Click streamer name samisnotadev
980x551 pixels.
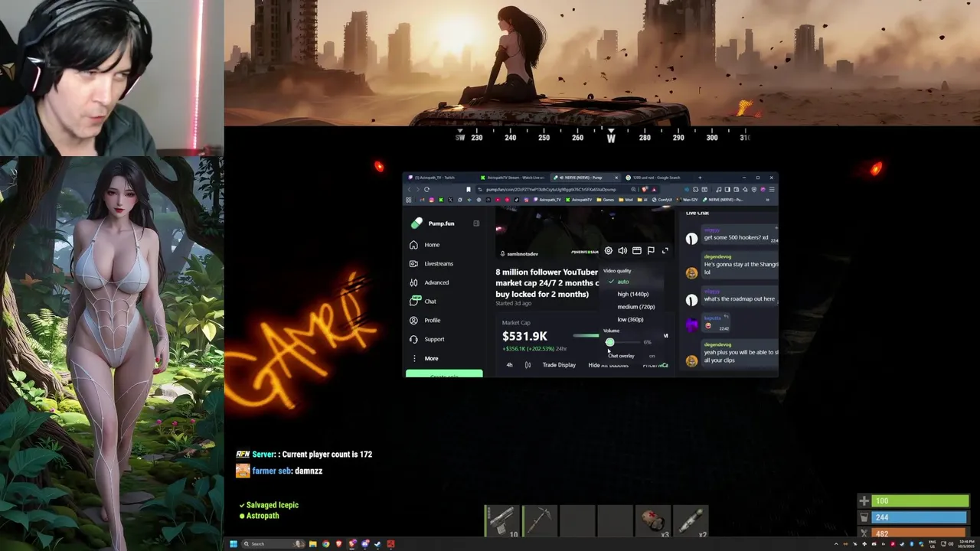click(x=522, y=253)
